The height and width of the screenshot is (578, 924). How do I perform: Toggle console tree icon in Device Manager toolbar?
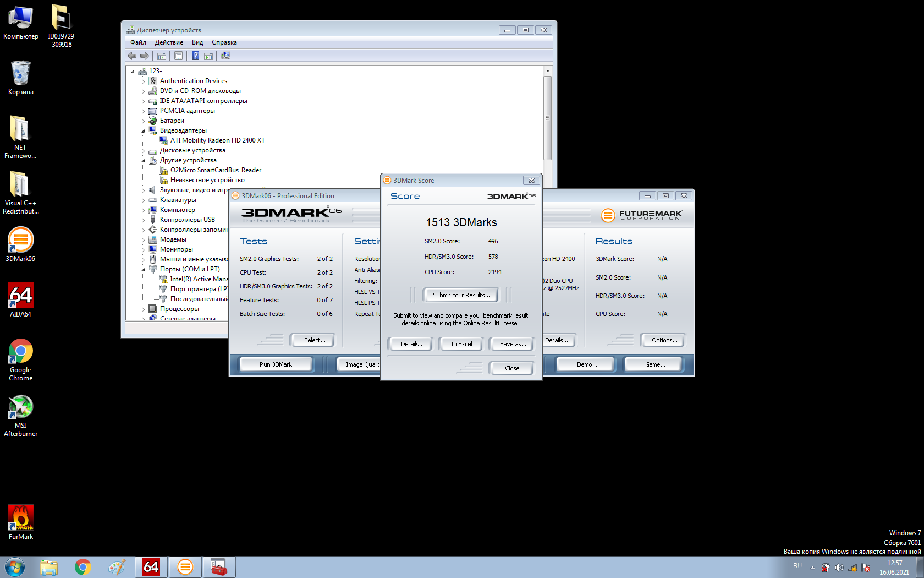point(162,56)
